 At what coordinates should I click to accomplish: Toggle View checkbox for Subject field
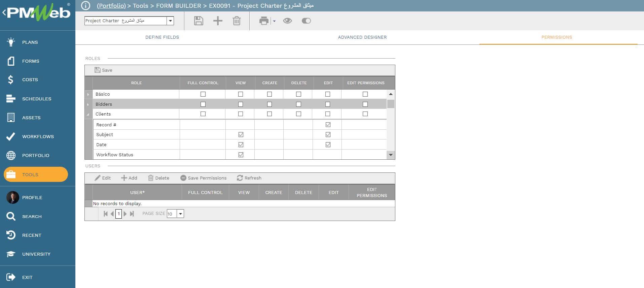pos(241,134)
